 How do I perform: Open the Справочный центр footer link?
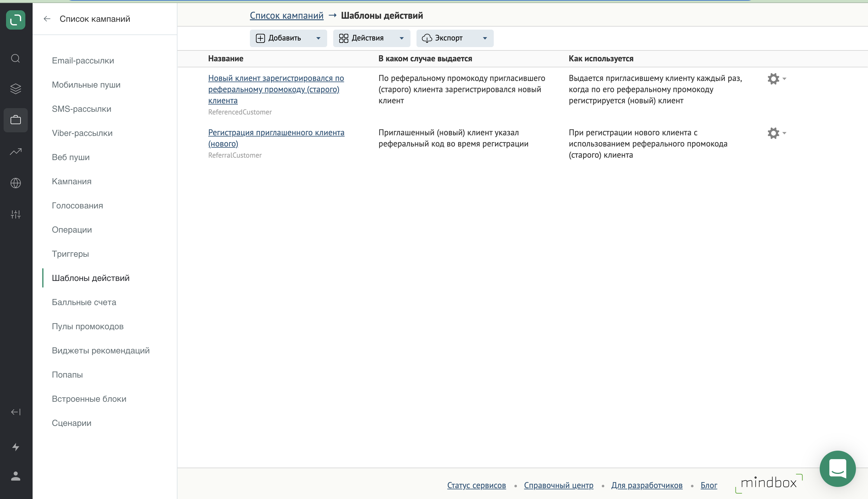pyautogui.click(x=558, y=485)
